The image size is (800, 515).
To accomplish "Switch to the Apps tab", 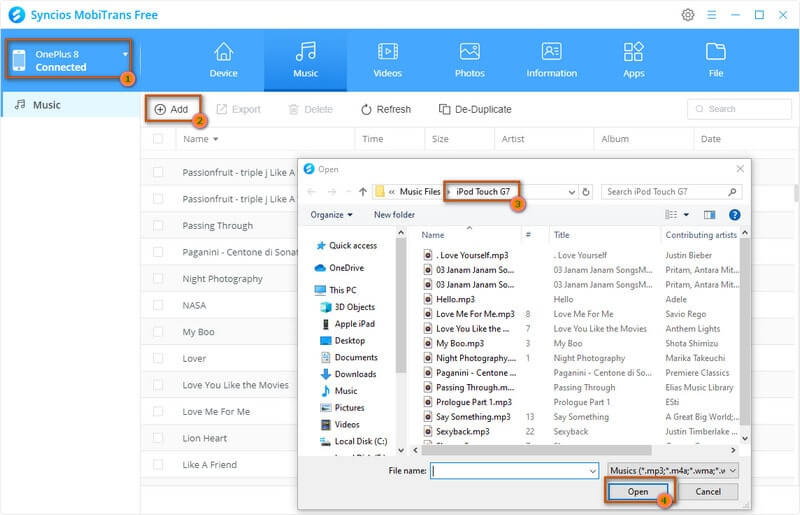I will [x=634, y=60].
